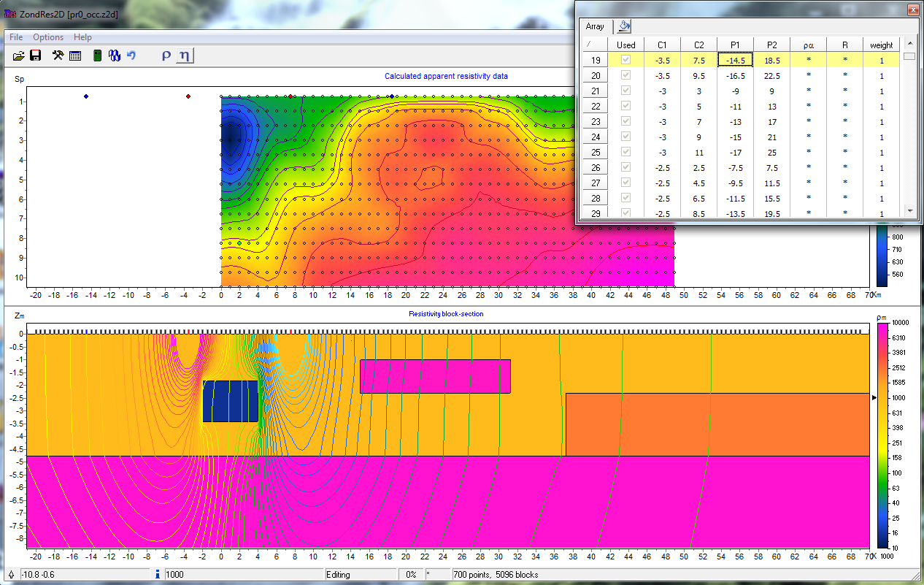Click row header button 24

tap(596, 137)
